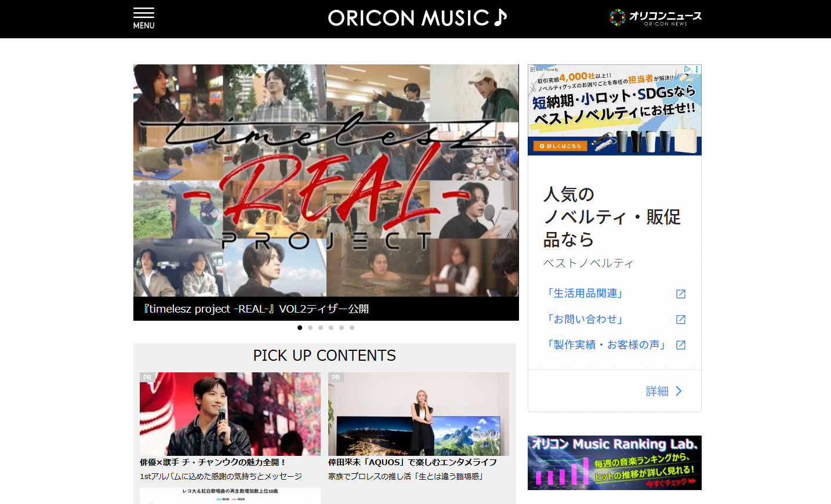
Task: Click the 詳しくはこちら orange ad button
Action: click(560, 146)
